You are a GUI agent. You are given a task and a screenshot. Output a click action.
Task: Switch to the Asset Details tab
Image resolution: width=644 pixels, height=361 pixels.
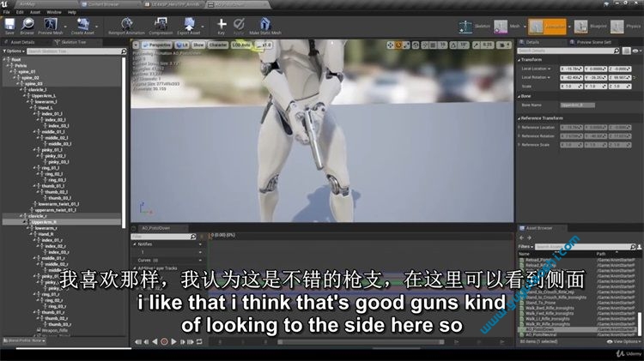coord(22,42)
